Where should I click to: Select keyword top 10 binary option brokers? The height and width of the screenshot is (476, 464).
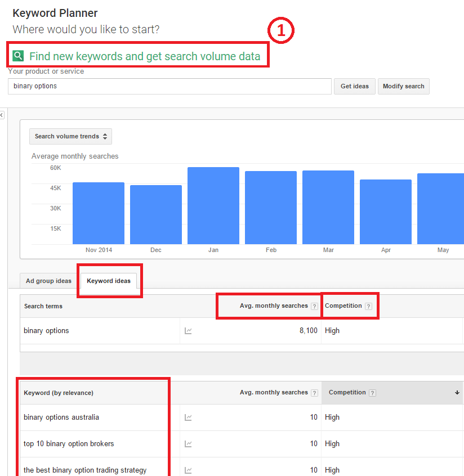point(69,444)
